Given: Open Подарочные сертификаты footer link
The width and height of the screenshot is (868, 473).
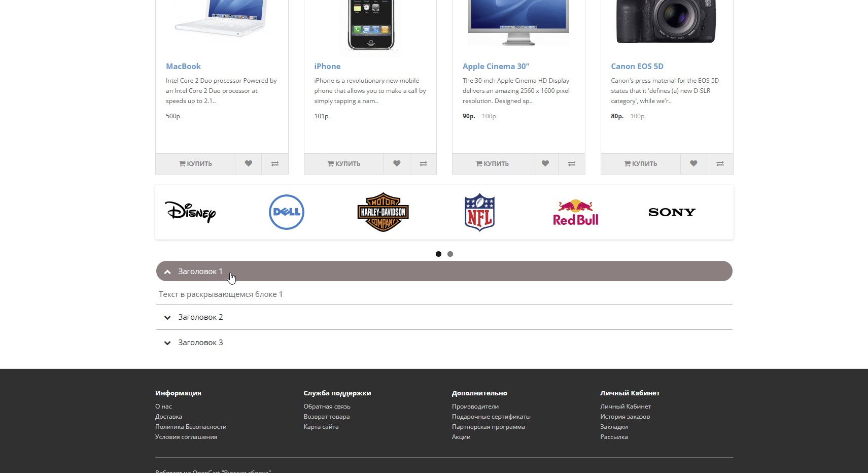Looking at the screenshot, I should tap(491, 417).
